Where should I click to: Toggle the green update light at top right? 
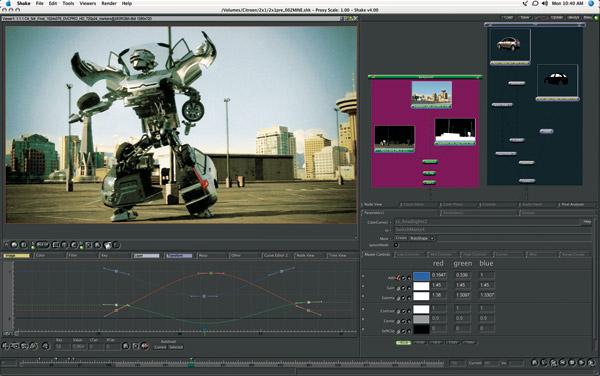coord(596,18)
